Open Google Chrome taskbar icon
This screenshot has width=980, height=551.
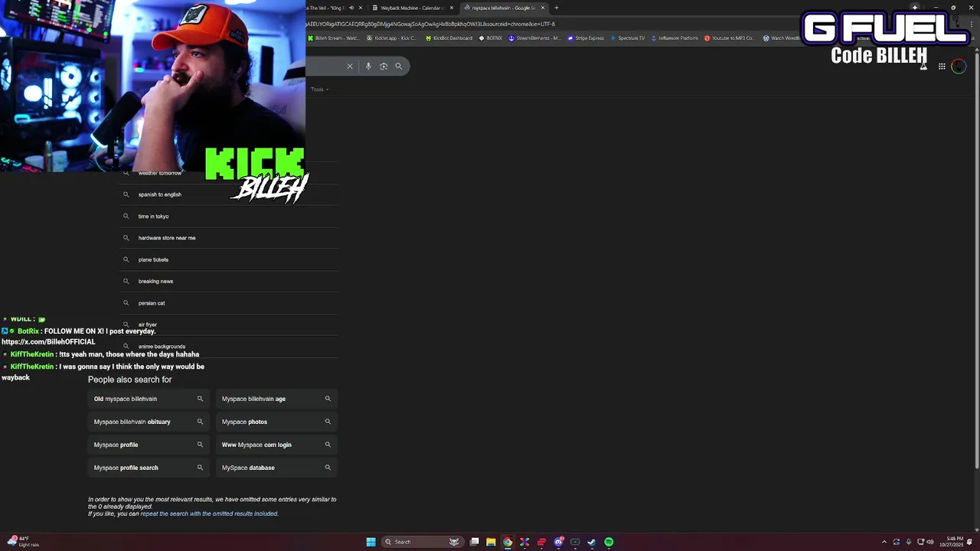508,542
